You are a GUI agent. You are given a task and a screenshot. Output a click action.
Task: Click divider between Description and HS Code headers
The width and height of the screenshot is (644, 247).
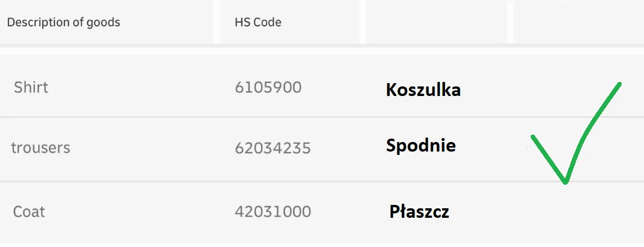(x=216, y=22)
